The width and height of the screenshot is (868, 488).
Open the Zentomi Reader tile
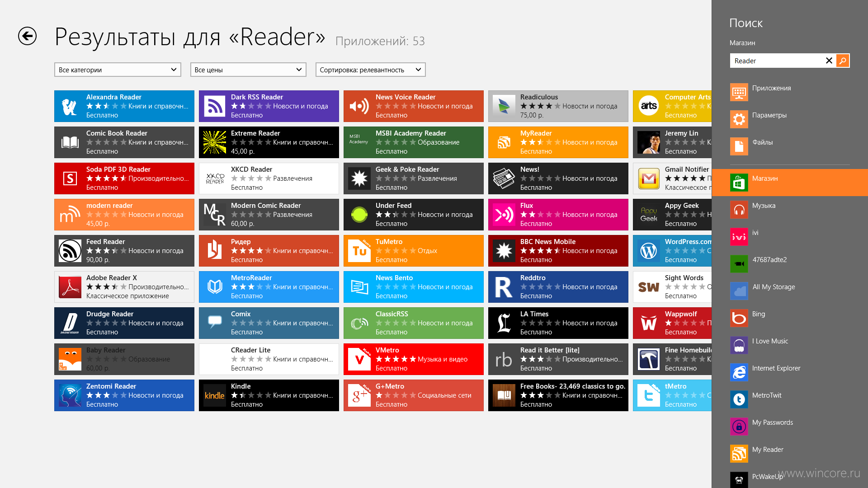tap(124, 395)
